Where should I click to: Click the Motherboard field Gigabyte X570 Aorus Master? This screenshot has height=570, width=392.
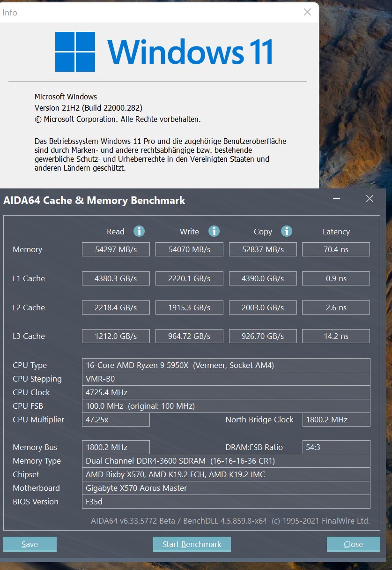[x=226, y=488]
